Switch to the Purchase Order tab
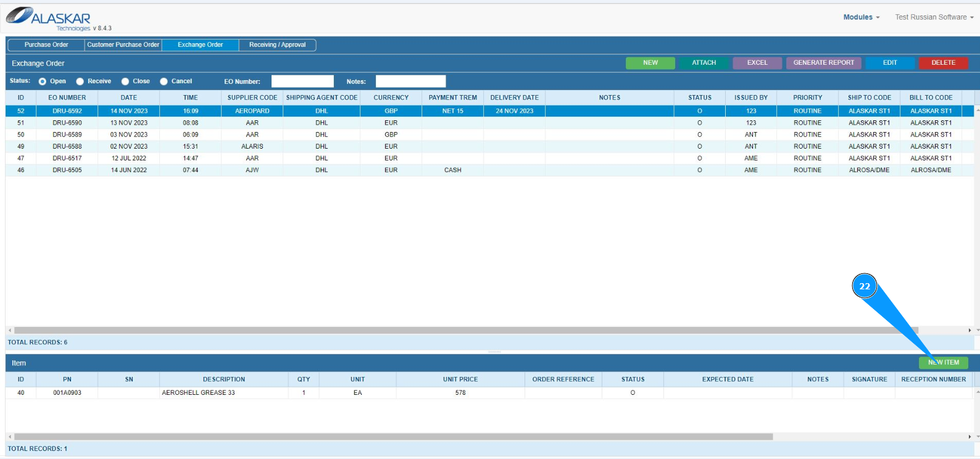 click(46, 45)
